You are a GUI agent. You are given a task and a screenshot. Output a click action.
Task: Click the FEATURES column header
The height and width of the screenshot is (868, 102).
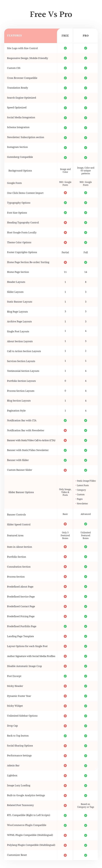tap(14, 35)
